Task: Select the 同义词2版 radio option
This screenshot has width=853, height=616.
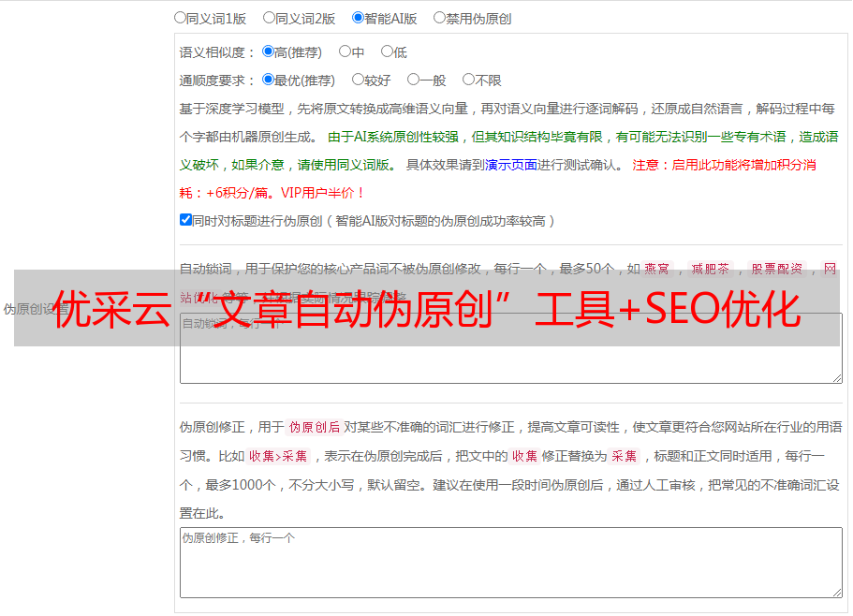Action: point(269,18)
